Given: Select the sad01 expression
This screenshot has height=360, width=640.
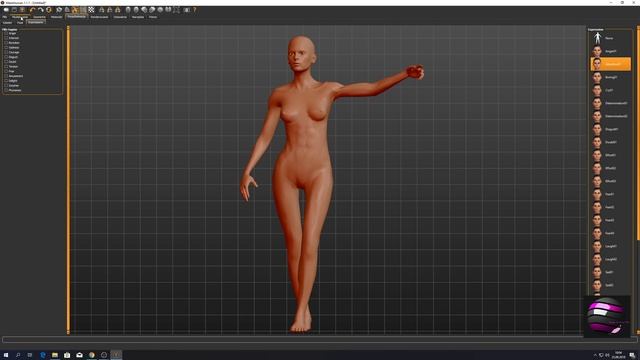Looking at the screenshot, I should coord(610,272).
